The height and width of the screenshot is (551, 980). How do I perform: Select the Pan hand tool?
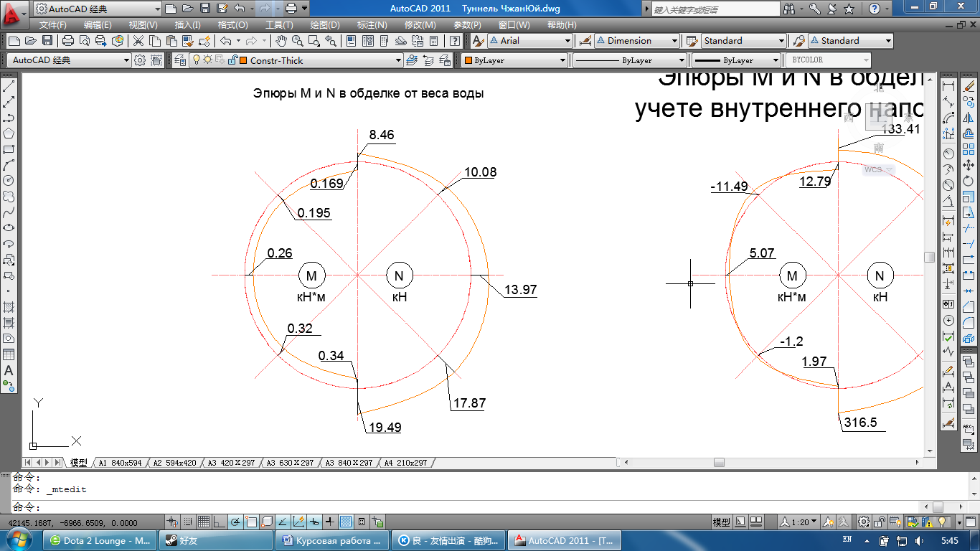[282, 41]
